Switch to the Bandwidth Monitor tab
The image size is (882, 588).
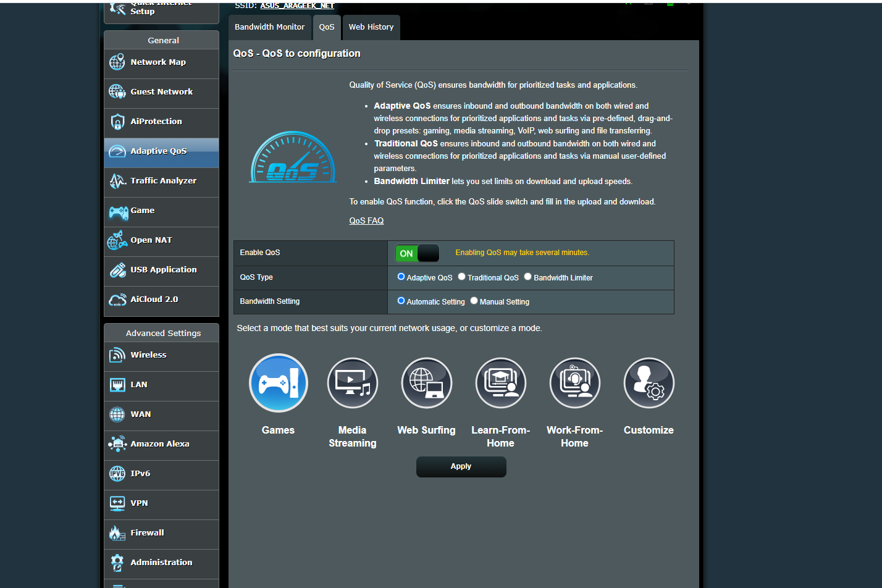270,27
